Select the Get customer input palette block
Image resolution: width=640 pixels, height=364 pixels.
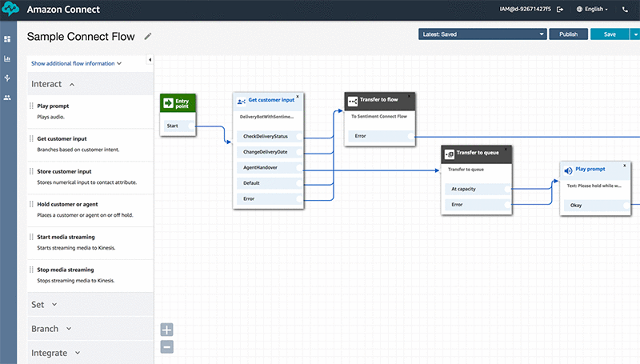[x=90, y=145]
